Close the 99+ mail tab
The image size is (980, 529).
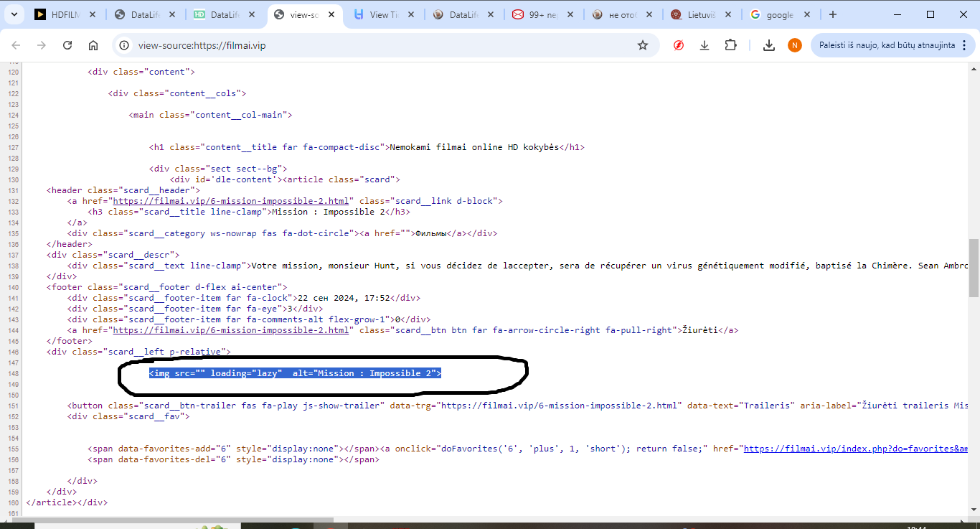click(x=572, y=14)
